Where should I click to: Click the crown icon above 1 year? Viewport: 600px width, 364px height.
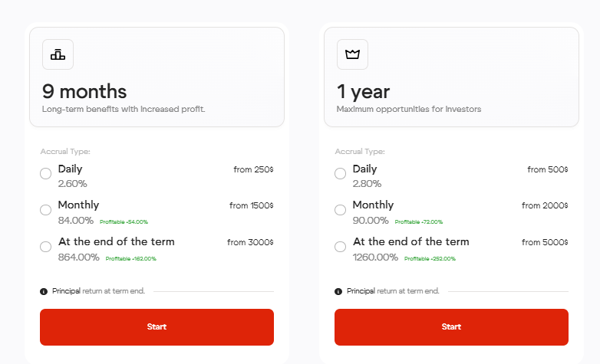coord(352,54)
